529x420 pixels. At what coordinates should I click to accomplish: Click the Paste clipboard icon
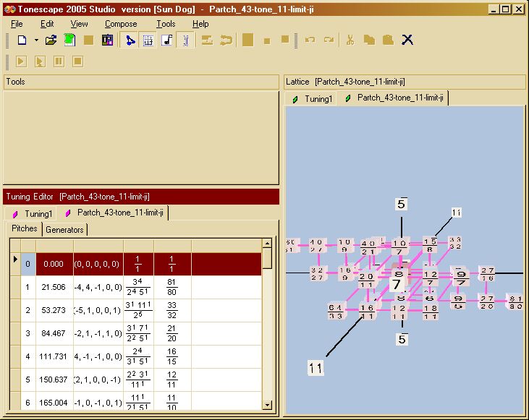[x=388, y=40]
